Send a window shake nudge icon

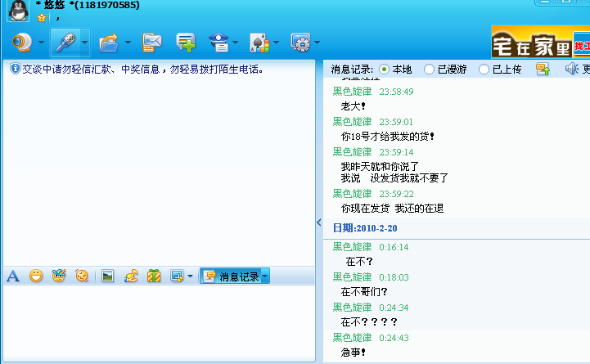pyautogui.click(x=82, y=276)
